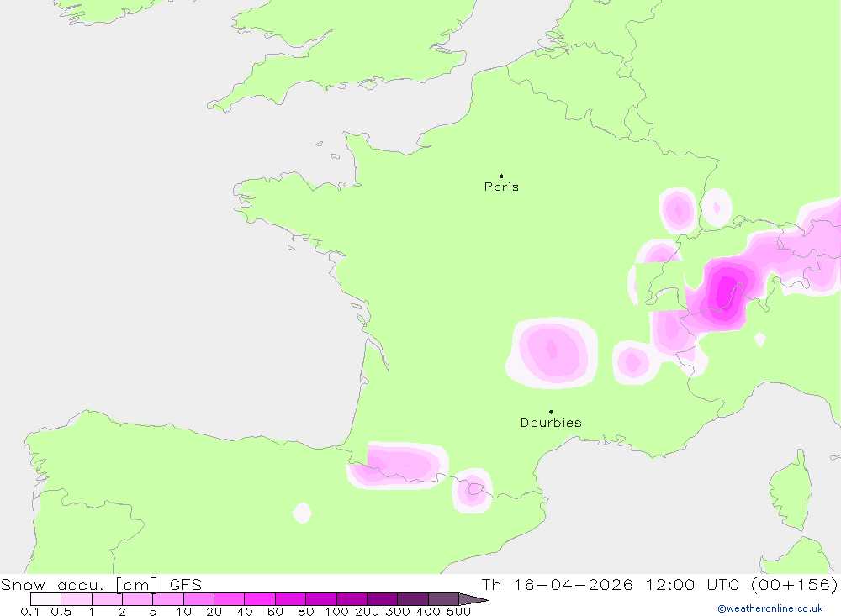Click the legend value label '20'
841x616 pixels.
click(x=214, y=612)
